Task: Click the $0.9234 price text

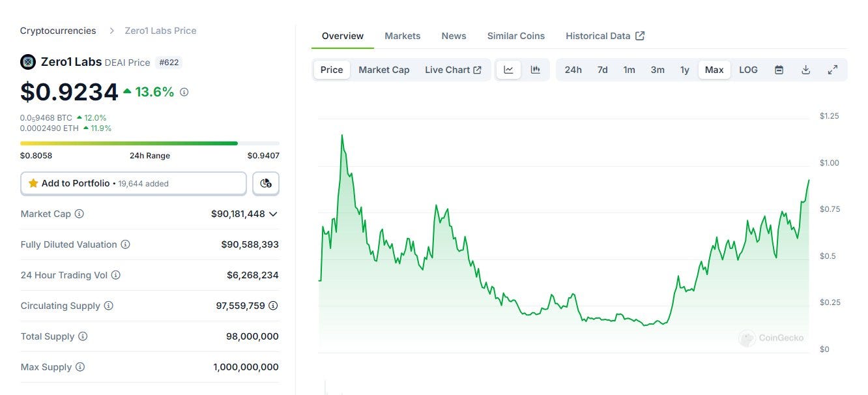Action: point(69,92)
